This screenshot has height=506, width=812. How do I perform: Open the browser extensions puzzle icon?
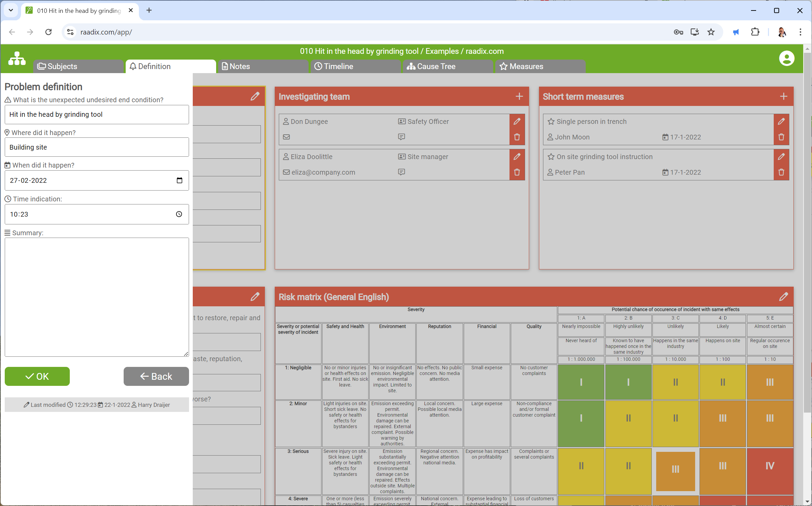click(755, 32)
